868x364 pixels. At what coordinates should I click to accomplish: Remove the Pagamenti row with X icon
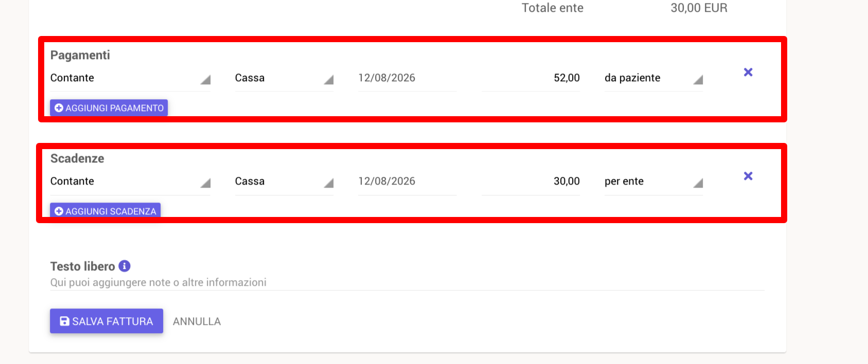point(748,72)
